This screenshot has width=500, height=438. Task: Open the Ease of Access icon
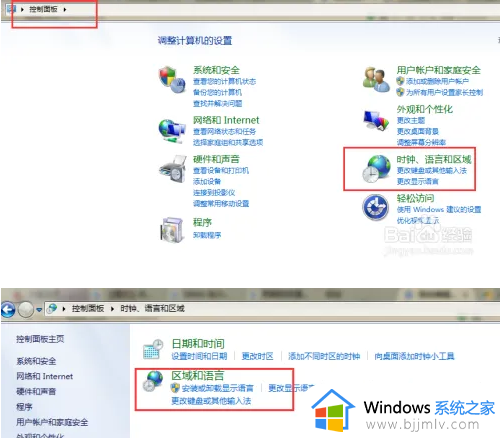[376, 207]
